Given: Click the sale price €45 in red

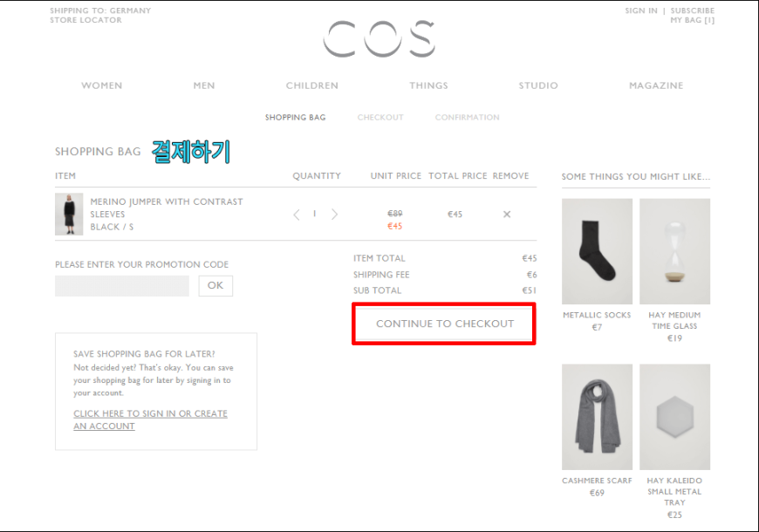Looking at the screenshot, I should coord(394,226).
